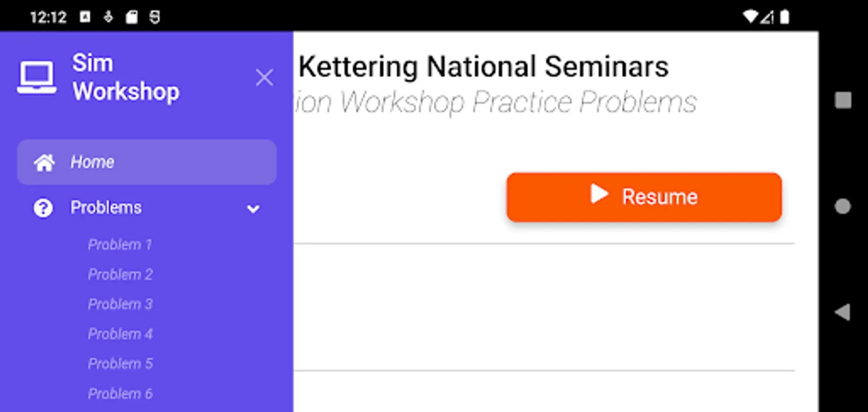Open Problem 1 from sidebar
Viewport: 868px width, 412px height.
(120, 244)
